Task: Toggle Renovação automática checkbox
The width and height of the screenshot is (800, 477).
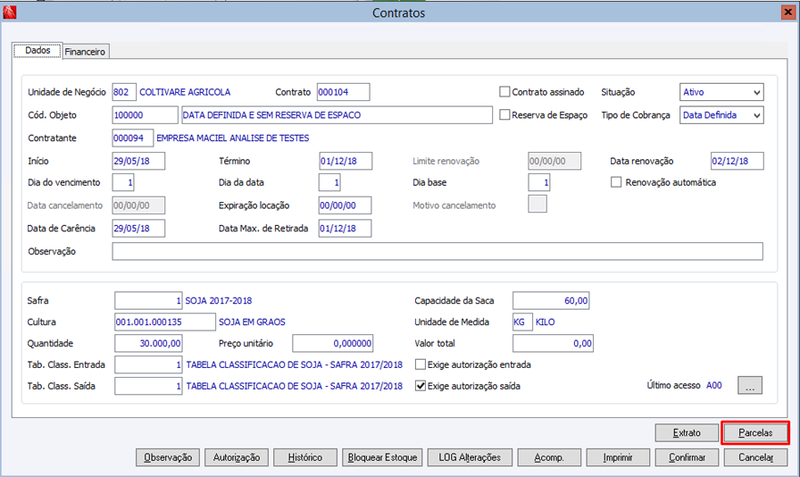Action: (x=616, y=182)
